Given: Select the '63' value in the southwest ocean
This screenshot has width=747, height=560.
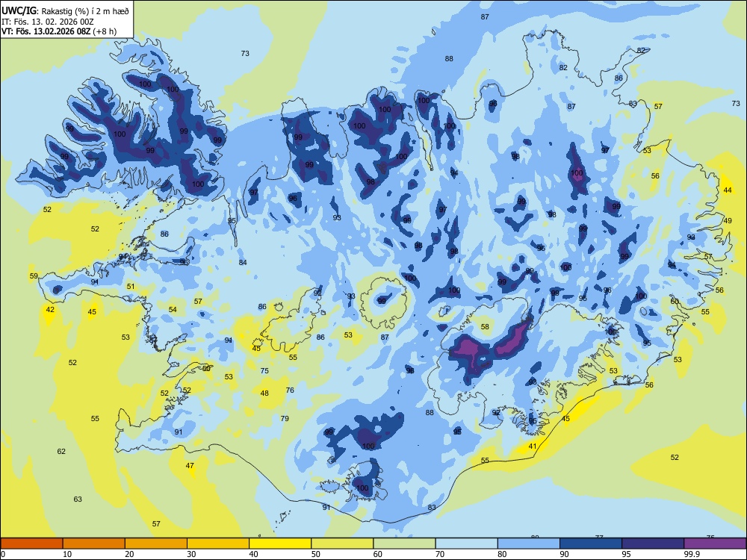Looking at the screenshot, I should (x=78, y=499).
